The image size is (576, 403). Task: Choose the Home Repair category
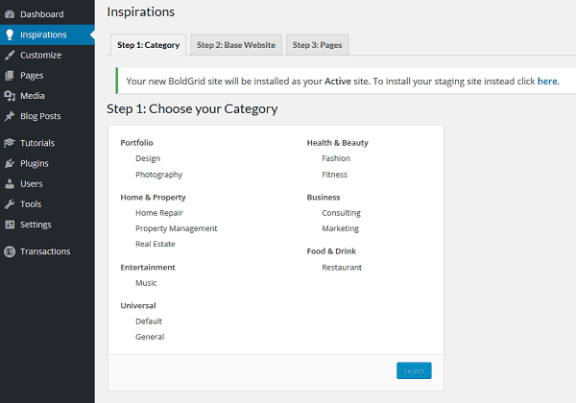[x=159, y=213]
